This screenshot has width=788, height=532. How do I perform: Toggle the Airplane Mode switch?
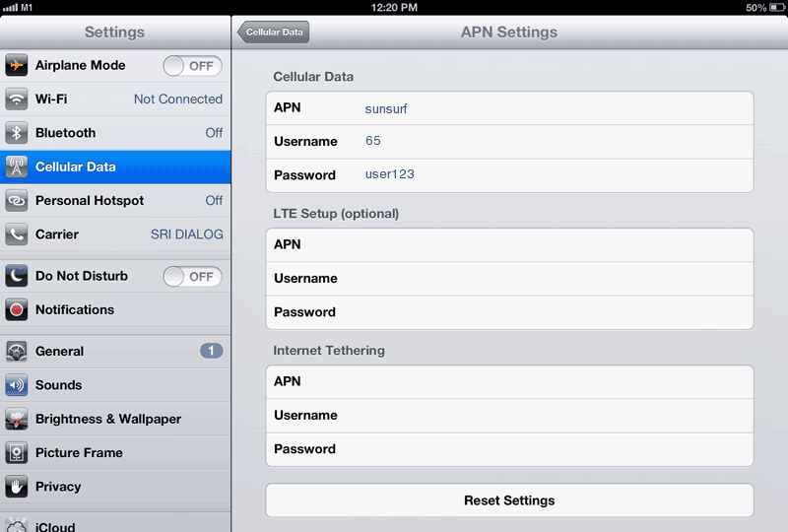(192, 66)
